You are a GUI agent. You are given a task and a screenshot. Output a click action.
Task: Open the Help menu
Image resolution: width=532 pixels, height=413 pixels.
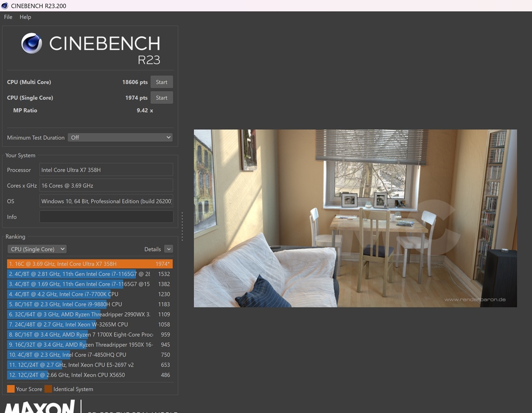[25, 17]
